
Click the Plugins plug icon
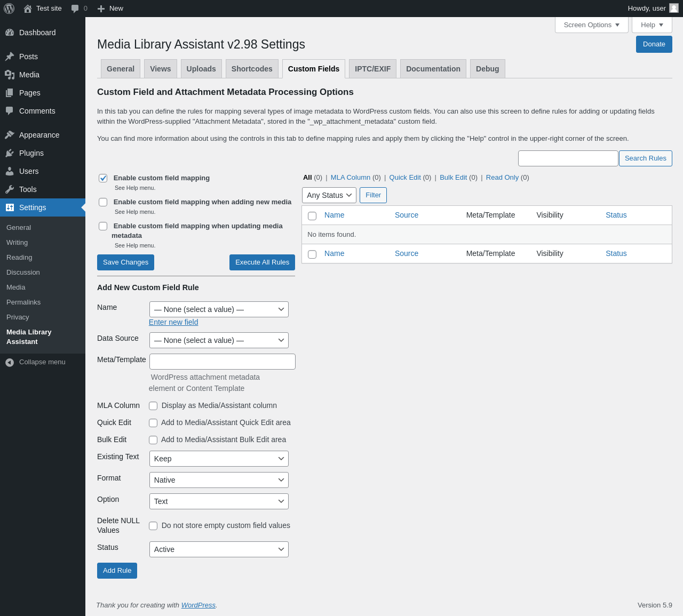point(10,153)
